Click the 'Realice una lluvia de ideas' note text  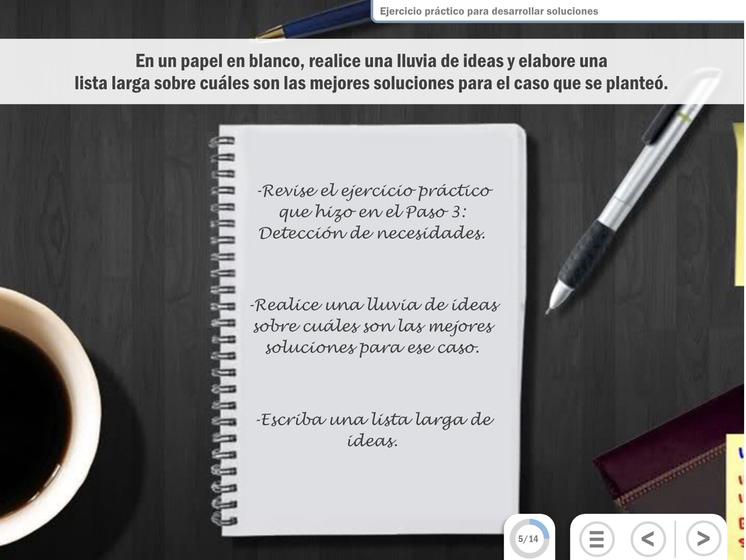click(374, 326)
